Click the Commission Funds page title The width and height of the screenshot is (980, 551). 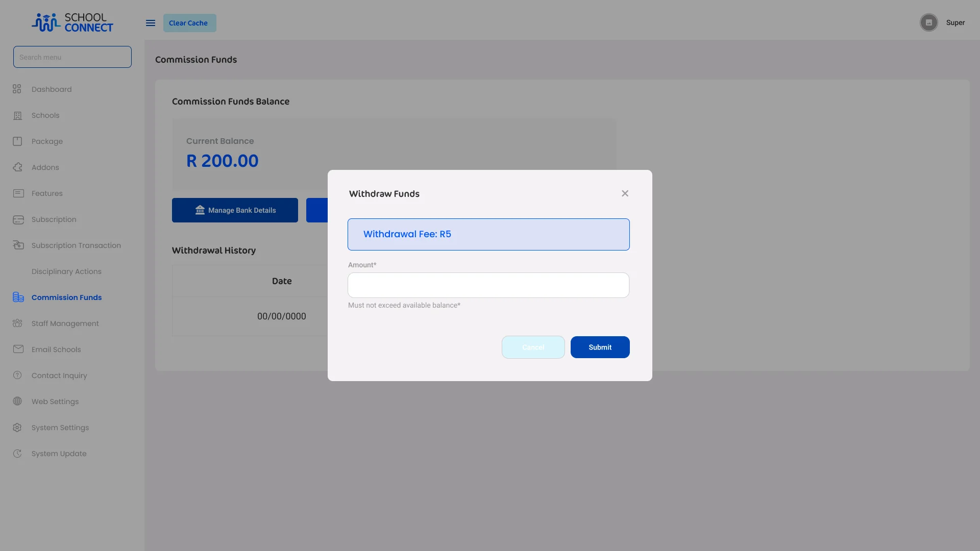click(x=196, y=60)
